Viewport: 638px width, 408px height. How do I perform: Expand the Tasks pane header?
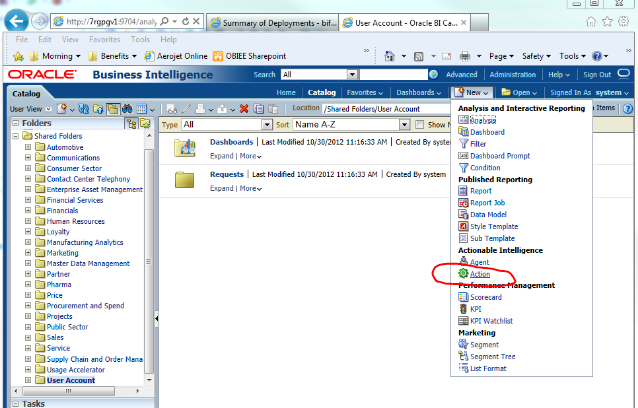15,404
